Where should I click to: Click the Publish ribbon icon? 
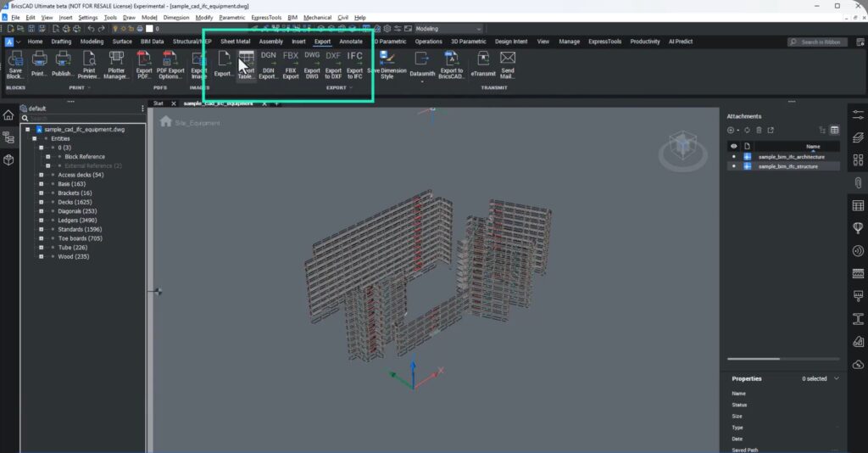point(63,64)
